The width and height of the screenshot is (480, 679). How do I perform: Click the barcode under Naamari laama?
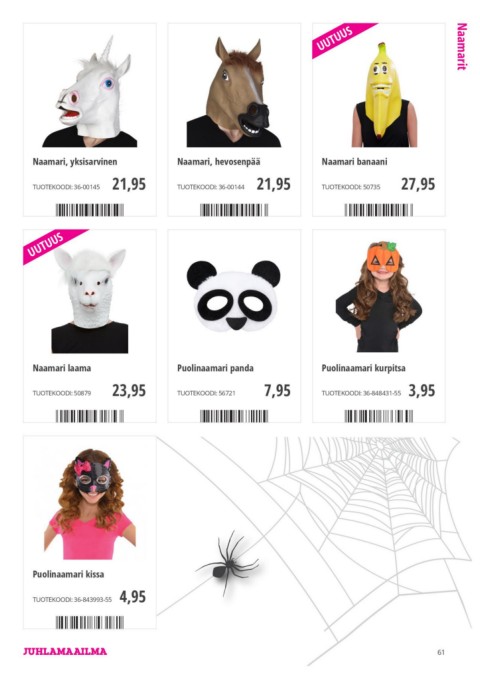[90, 416]
